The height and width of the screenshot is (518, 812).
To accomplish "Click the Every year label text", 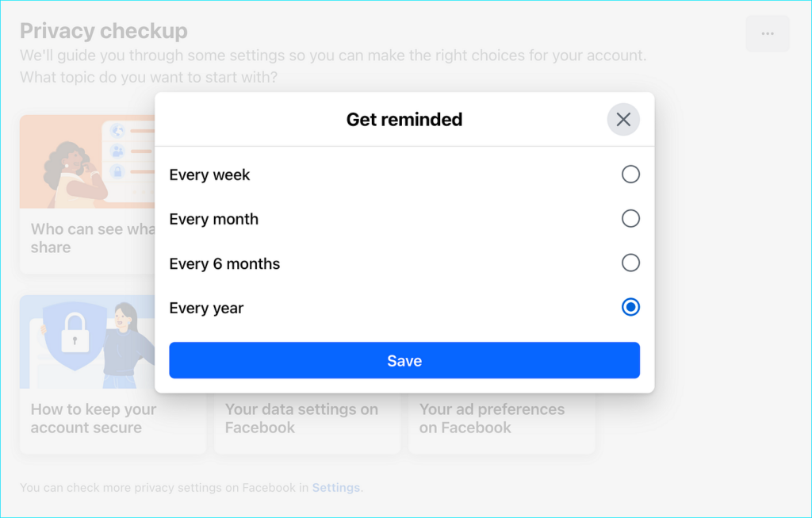I will [x=206, y=307].
